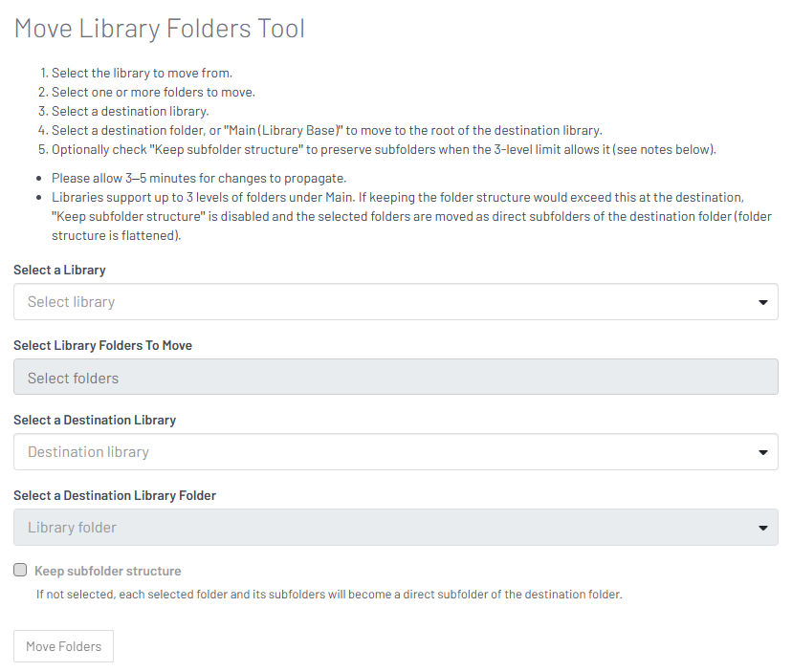
Task: Expand the Destination library dropdown
Action: click(383, 451)
